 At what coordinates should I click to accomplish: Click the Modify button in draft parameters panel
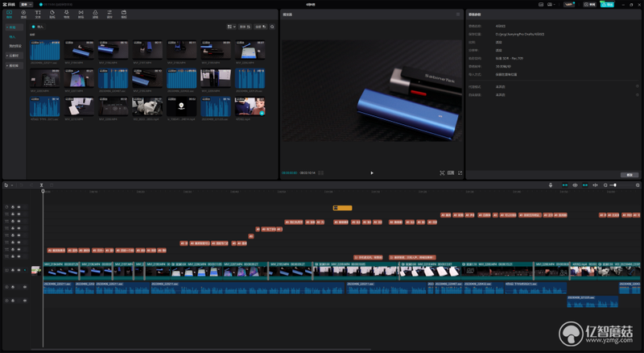click(x=630, y=175)
